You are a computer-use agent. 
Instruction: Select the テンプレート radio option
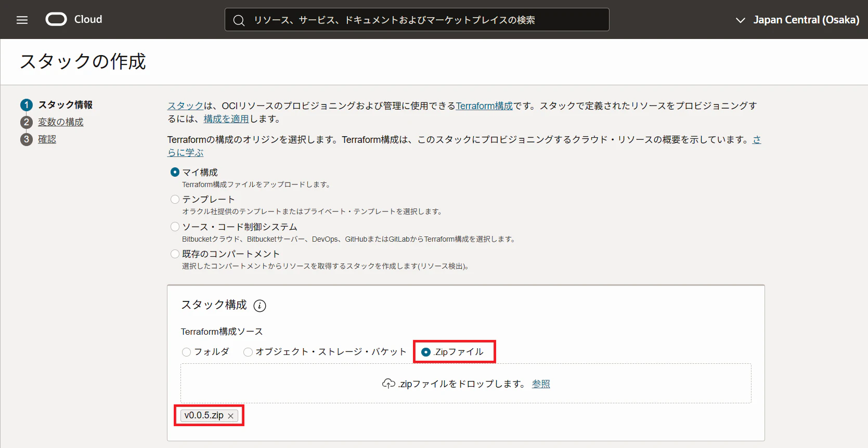tap(175, 199)
